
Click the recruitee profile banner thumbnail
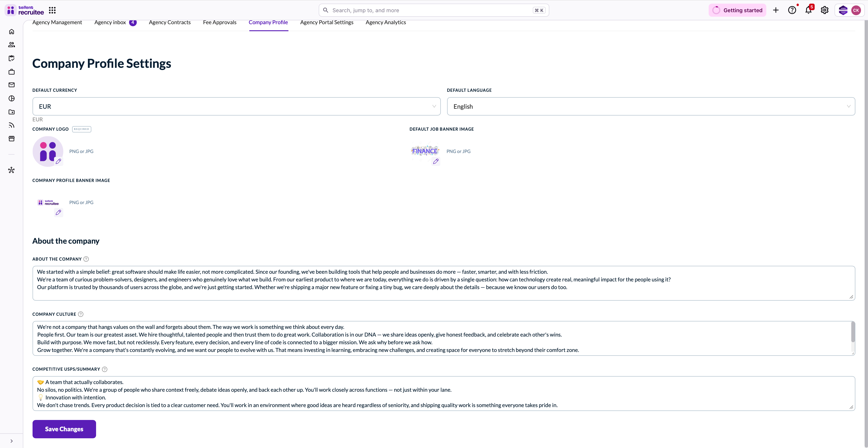point(48,203)
